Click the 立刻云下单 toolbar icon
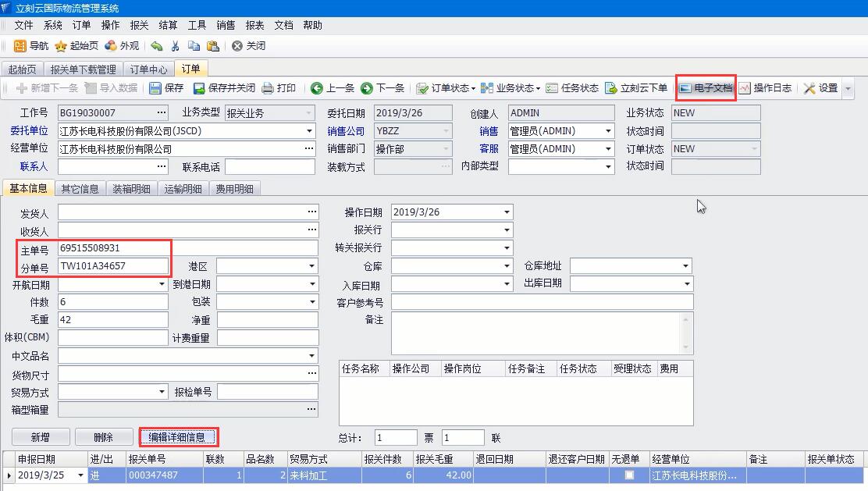Viewport: 868px width, 491px height. [x=636, y=88]
